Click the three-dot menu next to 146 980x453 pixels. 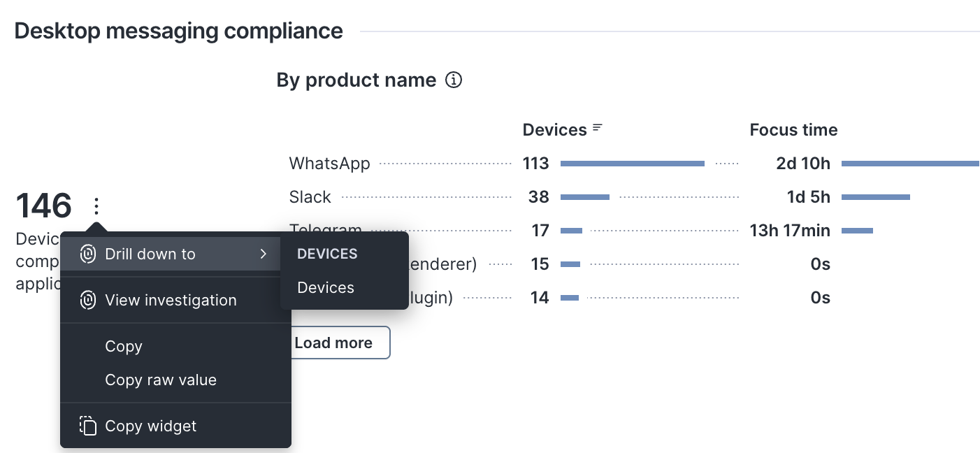96,206
